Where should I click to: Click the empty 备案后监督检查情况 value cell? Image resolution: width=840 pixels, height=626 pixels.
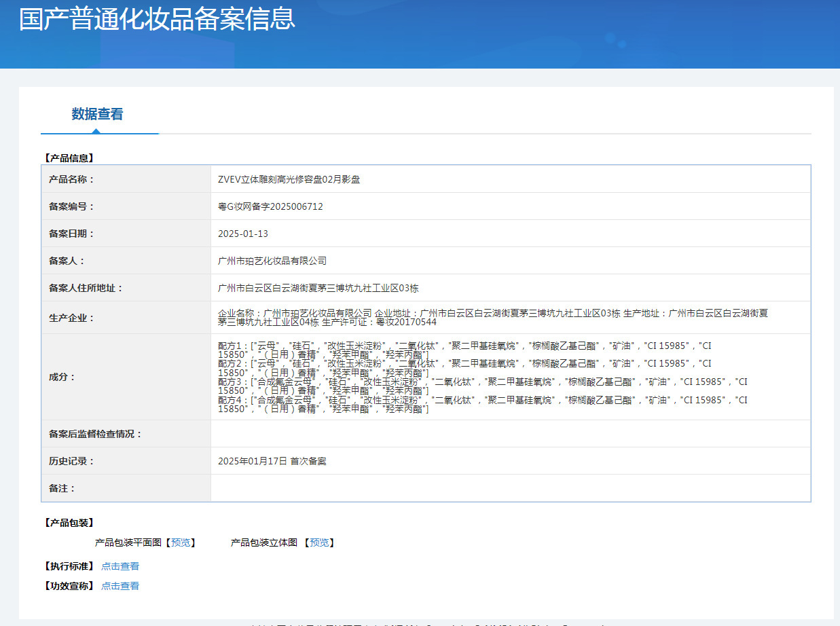pos(510,434)
